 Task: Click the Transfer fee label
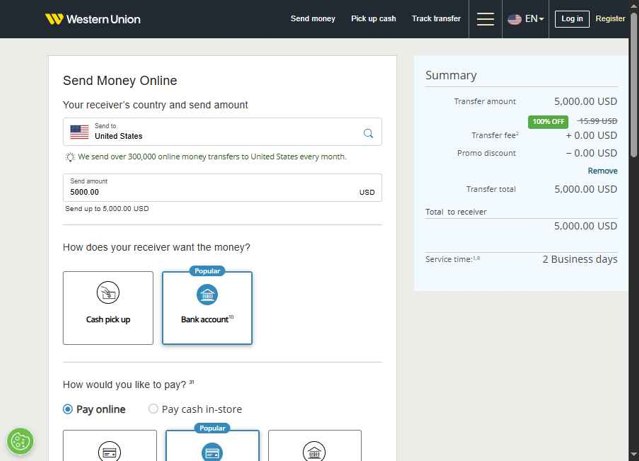point(495,135)
